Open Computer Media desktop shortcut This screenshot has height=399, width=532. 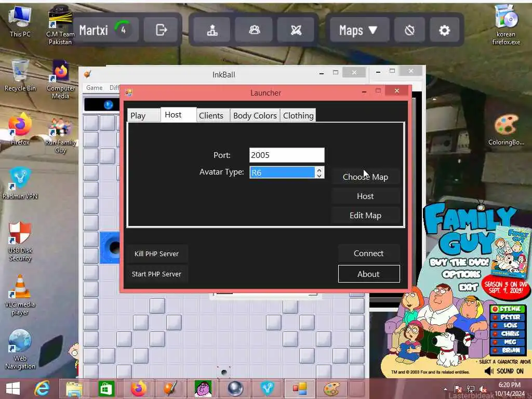pos(61,79)
